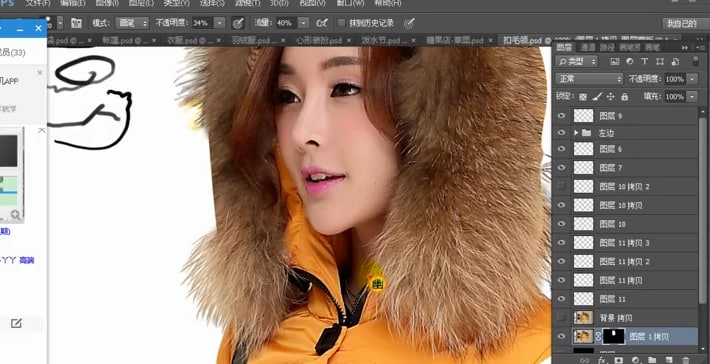The image size is (710, 364).
Task: Hide layer 图层 11 拷贝 3
Action: [x=561, y=243]
